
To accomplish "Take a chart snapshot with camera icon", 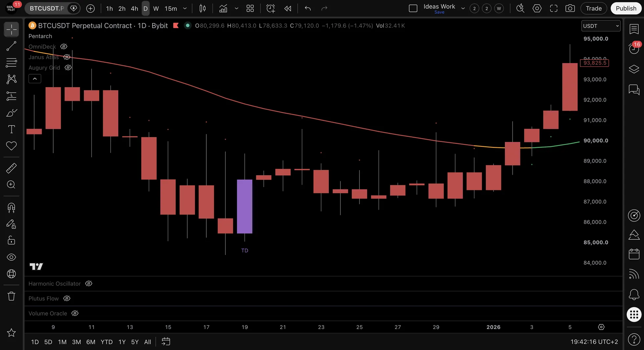I will [570, 9].
